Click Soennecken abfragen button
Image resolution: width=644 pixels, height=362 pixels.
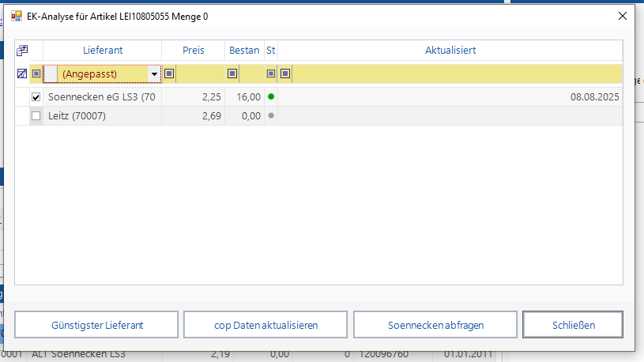click(435, 325)
